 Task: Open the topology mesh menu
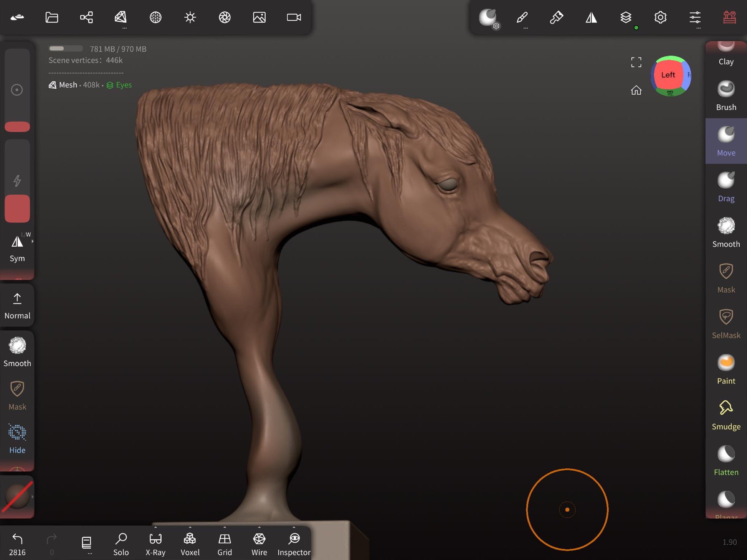coord(121,17)
